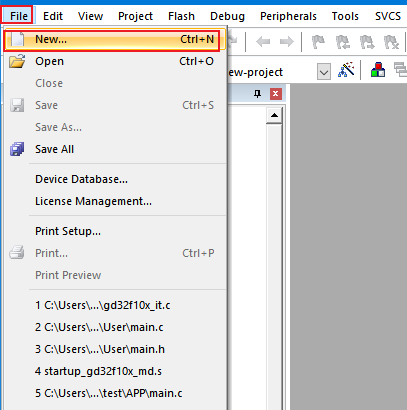407x410 pixels.
Task: Open recent file User\main.c
Action: [115, 327]
